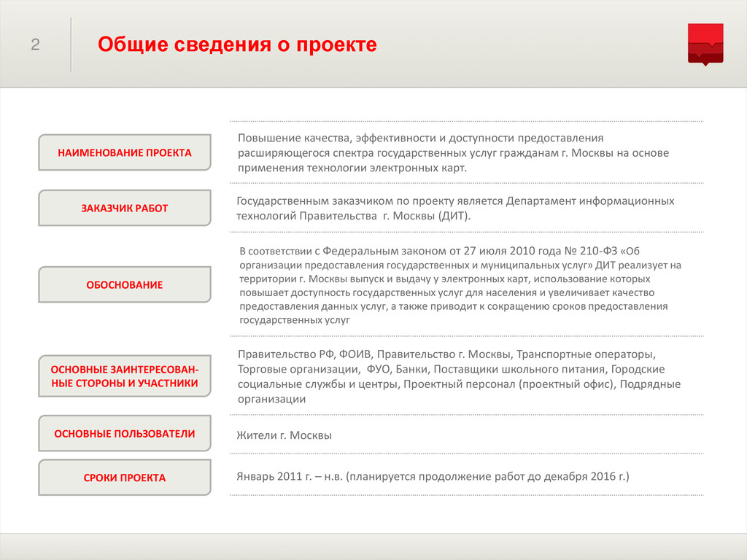747x560 pixels.
Task: Click the 'ЗАКАЗЧИК РАБОТ' label box
Action: coord(124,208)
